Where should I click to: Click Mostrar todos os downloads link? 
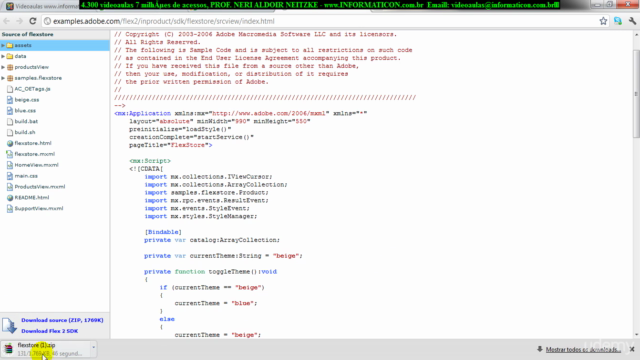pos(583,349)
